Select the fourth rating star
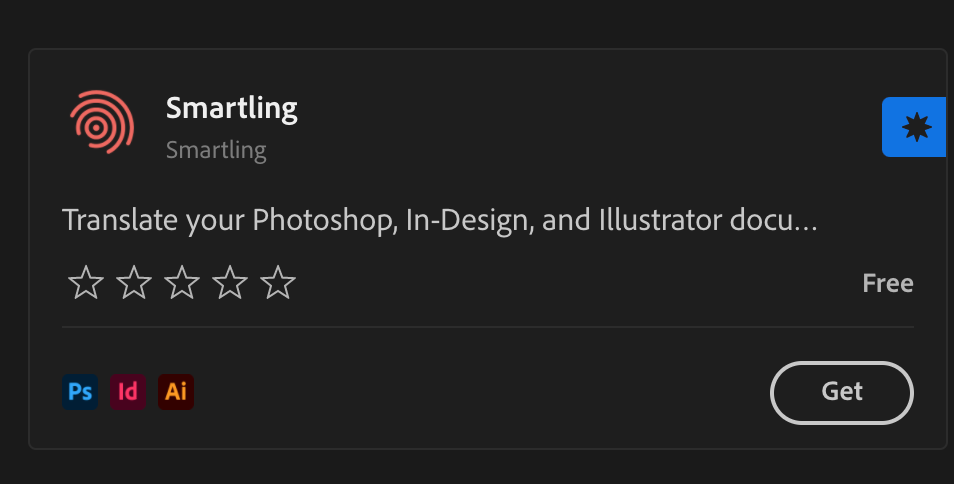This screenshot has width=954, height=484. coord(230,283)
